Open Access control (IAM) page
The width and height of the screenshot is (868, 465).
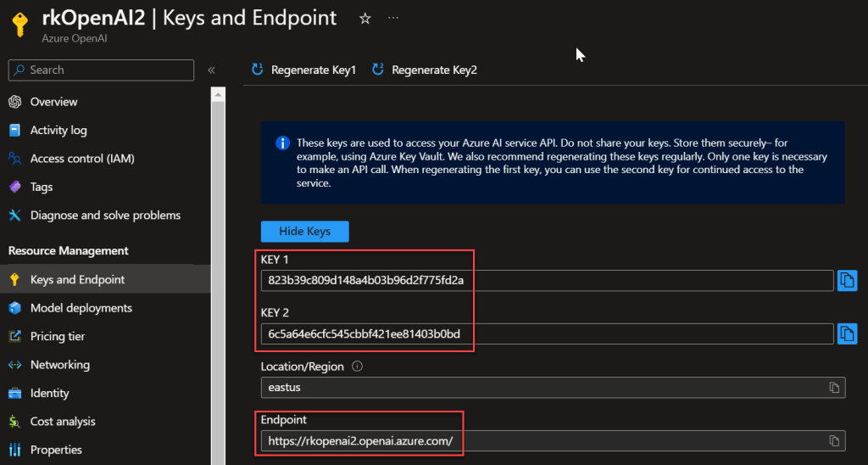pos(81,159)
